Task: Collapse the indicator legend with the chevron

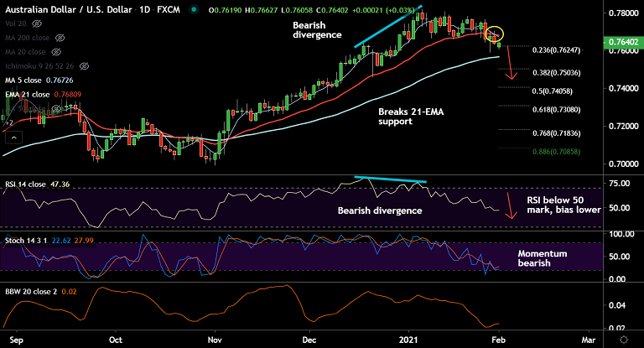Action: coord(14,138)
